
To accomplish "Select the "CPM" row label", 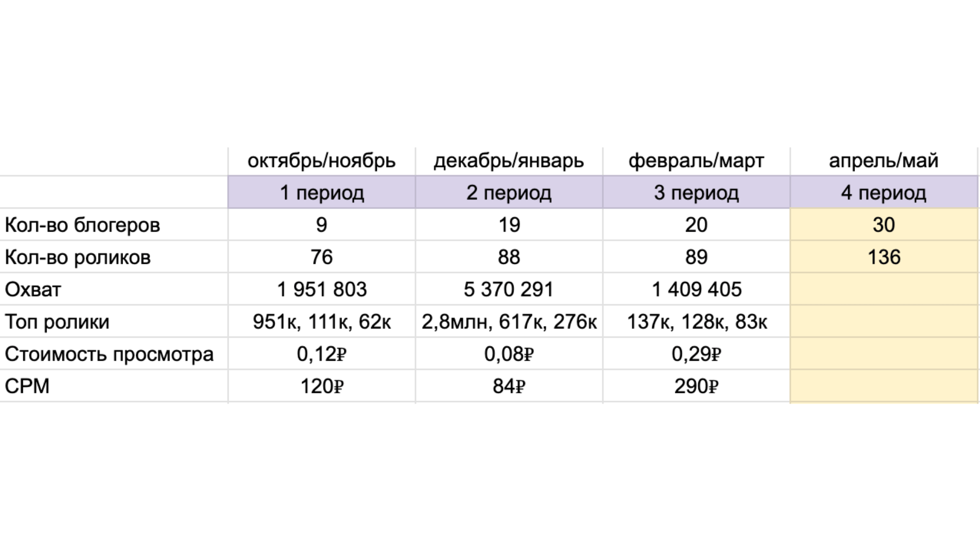I will pyautogui.click(x=27, y=386).
